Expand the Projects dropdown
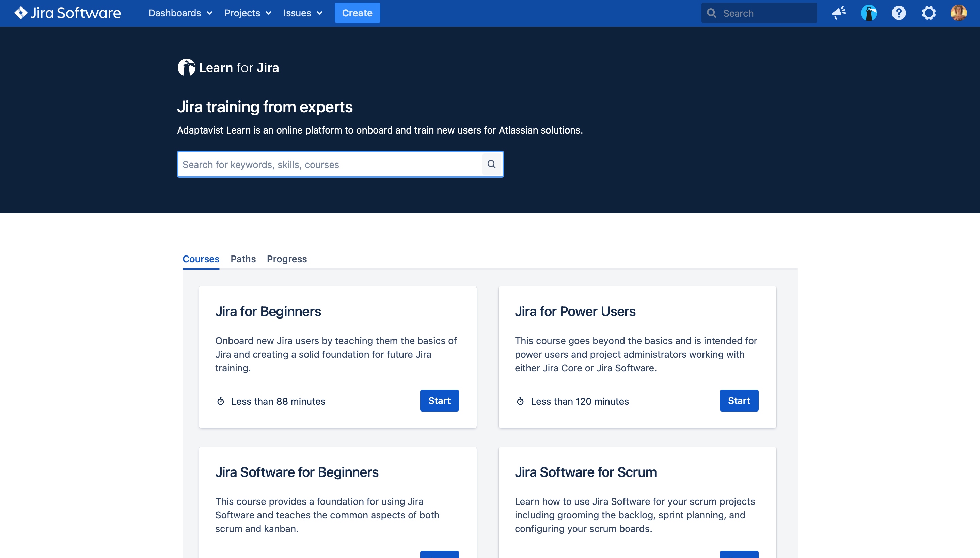 (x=248, y=13)
